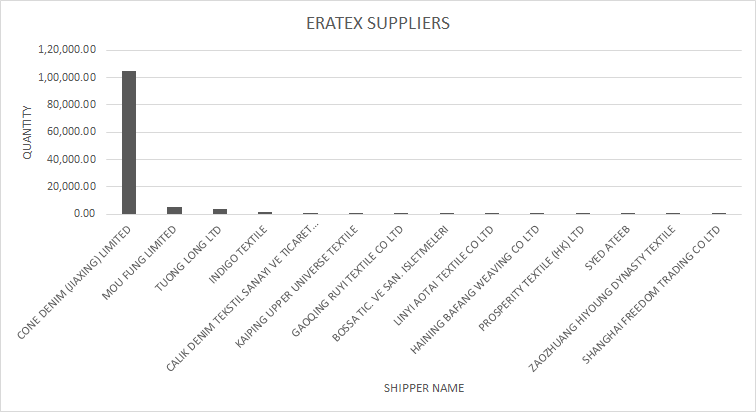The height and width of the screenshot is (412, 756).
Task: Click the SHIPPER NAME horizontal axis title
Action: click(x=424, y=388)
